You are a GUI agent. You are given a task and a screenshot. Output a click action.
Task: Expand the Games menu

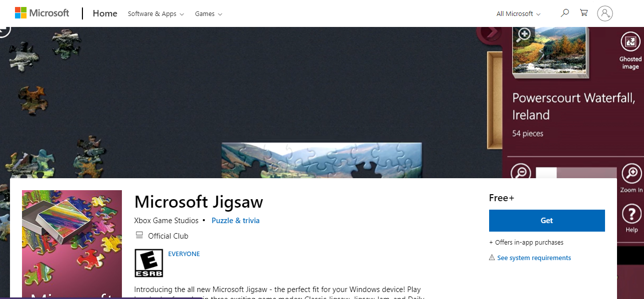click(x=208, y=14)
